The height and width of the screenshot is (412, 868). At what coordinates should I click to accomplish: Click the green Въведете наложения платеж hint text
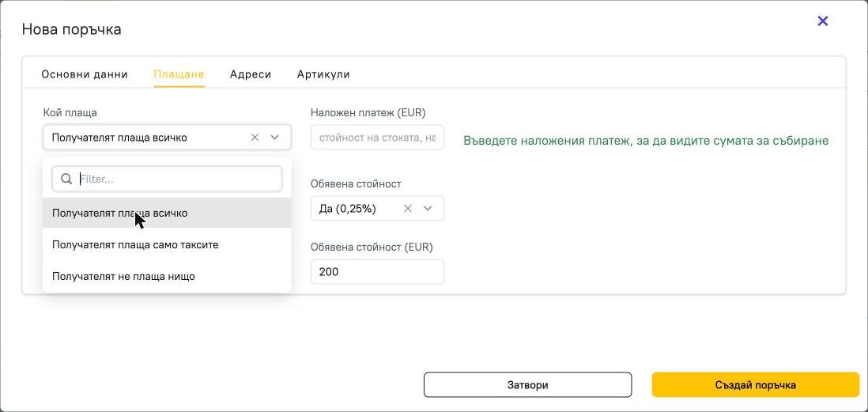click(x=646, y=141)
